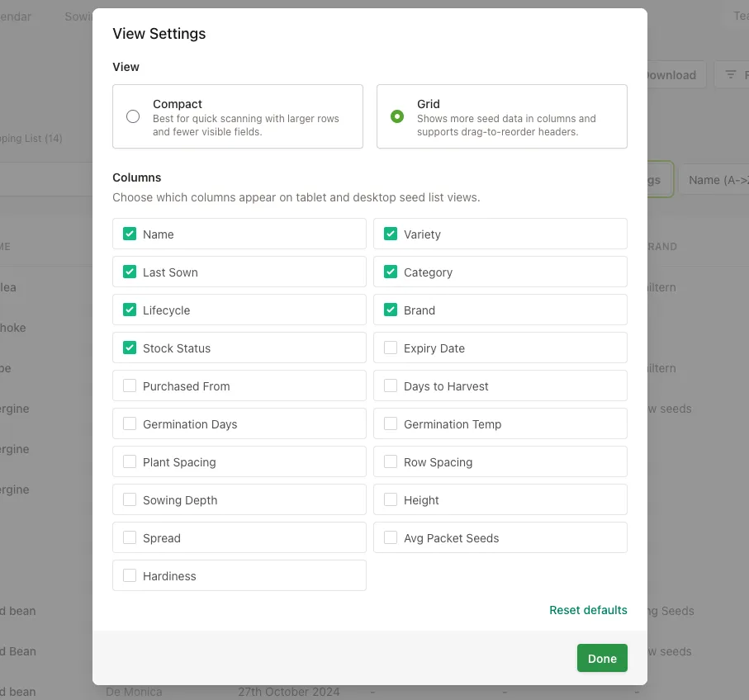Uncheck the Name column checkbox
This screenshot has height=700, width=749.
click(130, 234)
